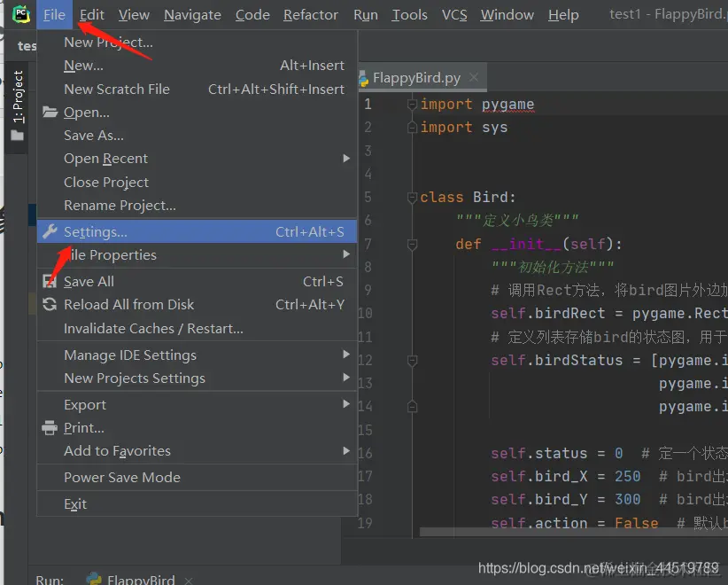Click line number 5 in gutter

pos(368,197)
